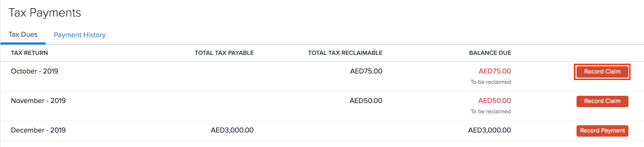
Task: Select the November - 2019 tax return row
Action: click(38, 101)
